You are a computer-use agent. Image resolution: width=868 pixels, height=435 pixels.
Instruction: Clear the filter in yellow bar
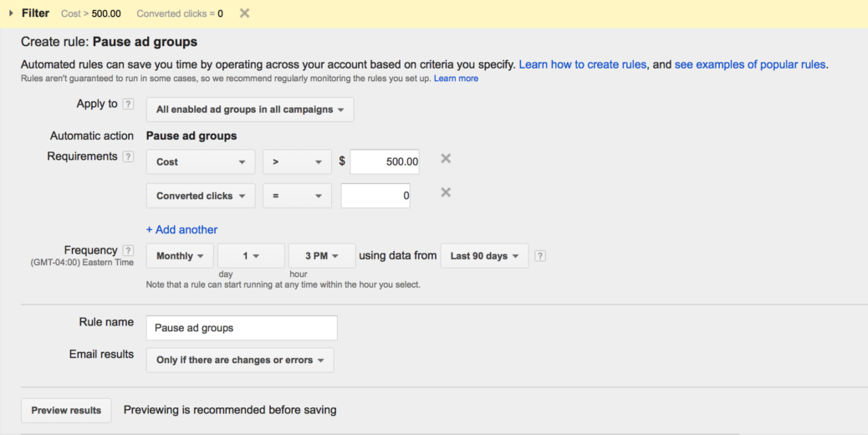[244, 13]
